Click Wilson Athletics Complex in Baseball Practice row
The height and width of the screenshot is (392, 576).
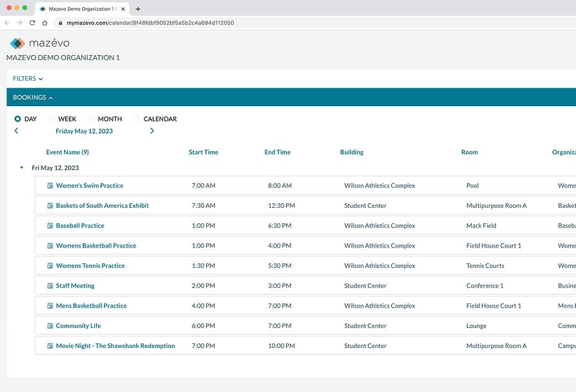[380, 225]
